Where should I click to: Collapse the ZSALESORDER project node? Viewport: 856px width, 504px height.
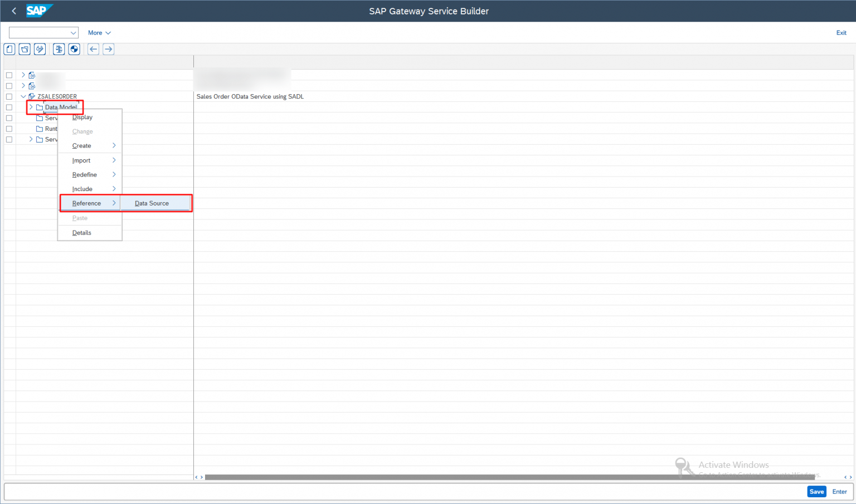tap(23, 96)
